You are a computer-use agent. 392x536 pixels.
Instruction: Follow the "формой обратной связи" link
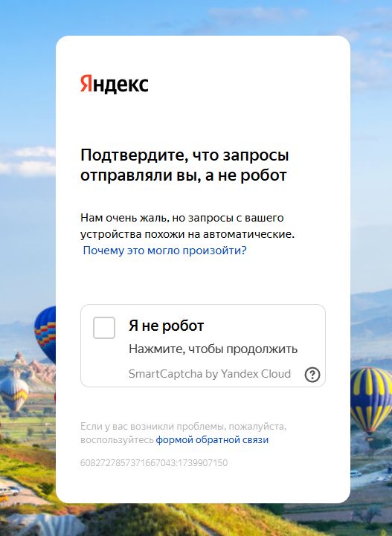click(x=212, y=439)
